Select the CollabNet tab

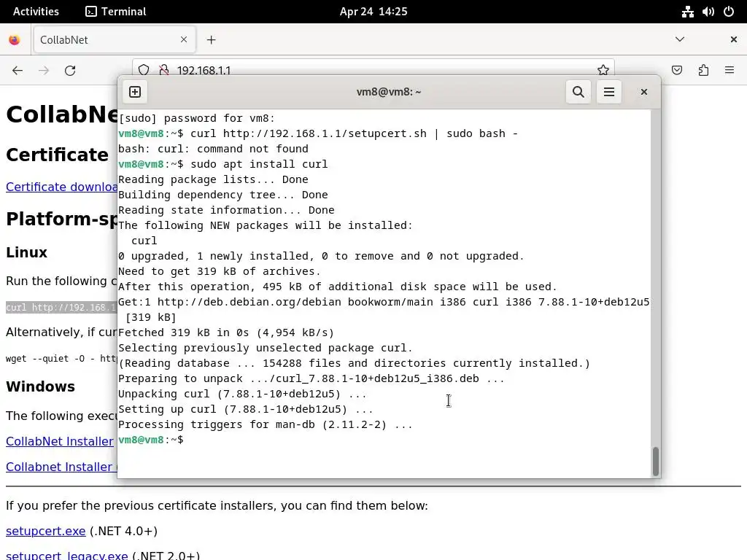click(x=113, y=39)
